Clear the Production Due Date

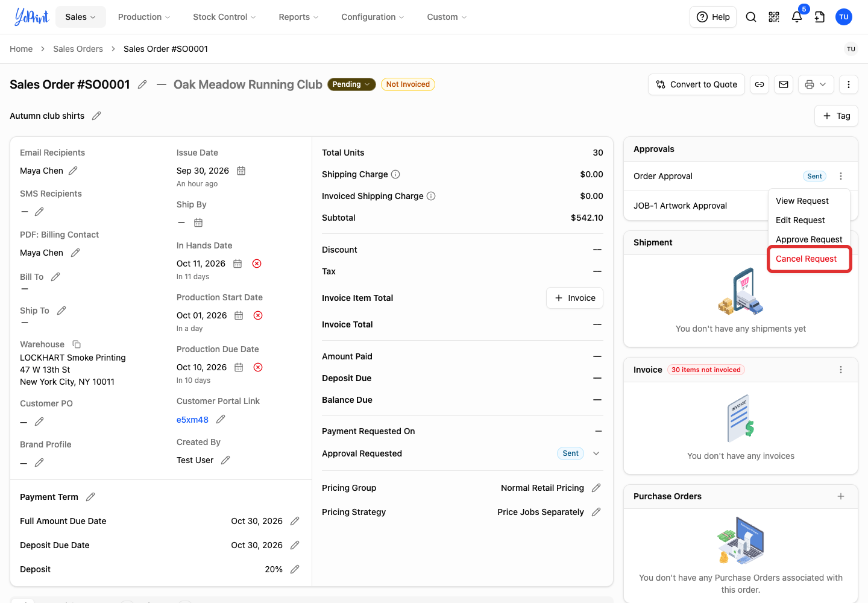[x=258, y=367]
